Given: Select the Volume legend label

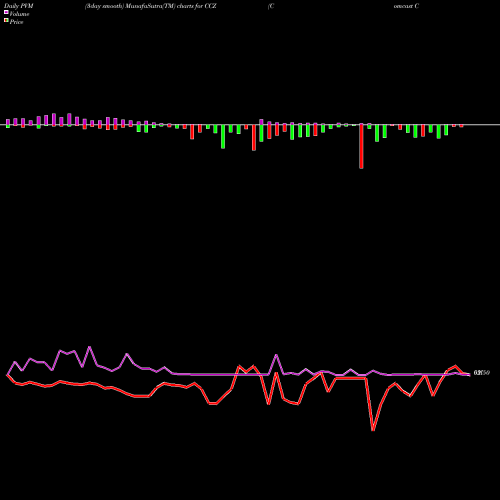Looking at the screenshot, I should click(x=19, y=14).
